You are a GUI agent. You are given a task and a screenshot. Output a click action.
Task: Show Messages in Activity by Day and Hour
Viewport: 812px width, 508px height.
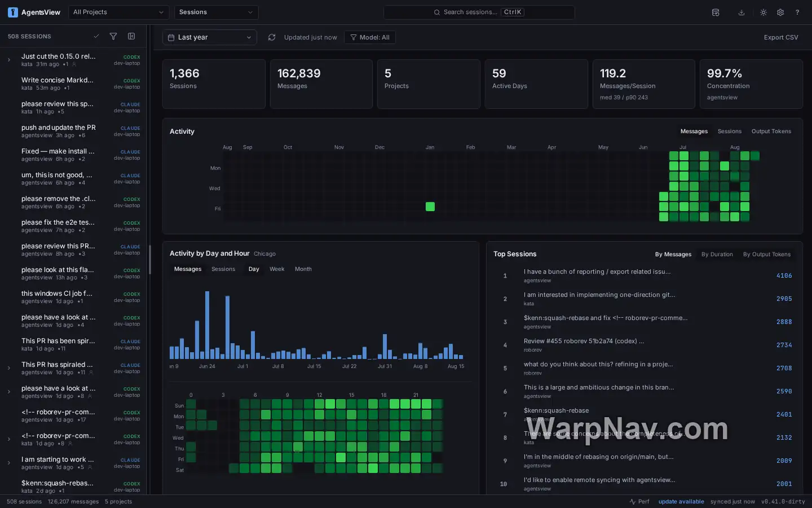[188, 269]
